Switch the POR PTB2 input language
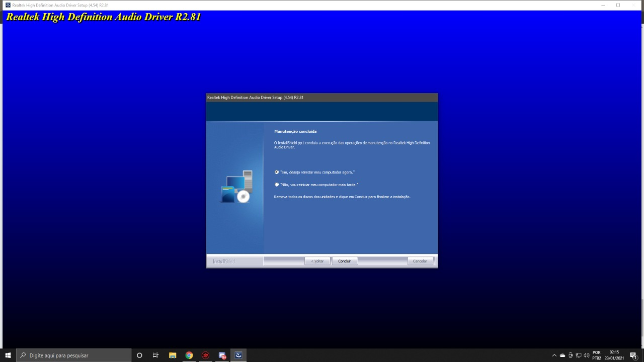644x362 pixels. [597, 355]
